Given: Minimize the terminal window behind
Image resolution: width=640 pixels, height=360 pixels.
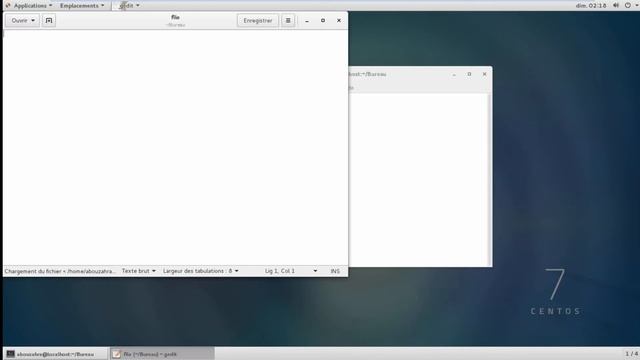Looking at the screenshot, I should (454, 74).
